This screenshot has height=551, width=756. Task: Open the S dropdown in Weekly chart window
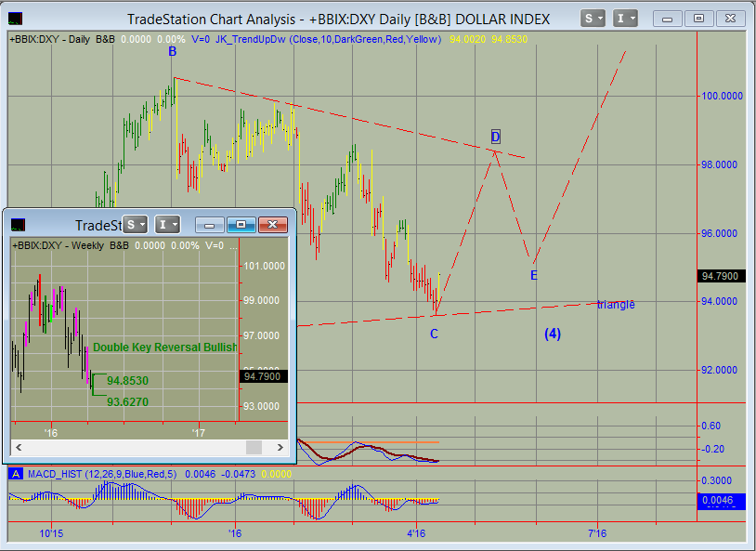pos(135,224)
